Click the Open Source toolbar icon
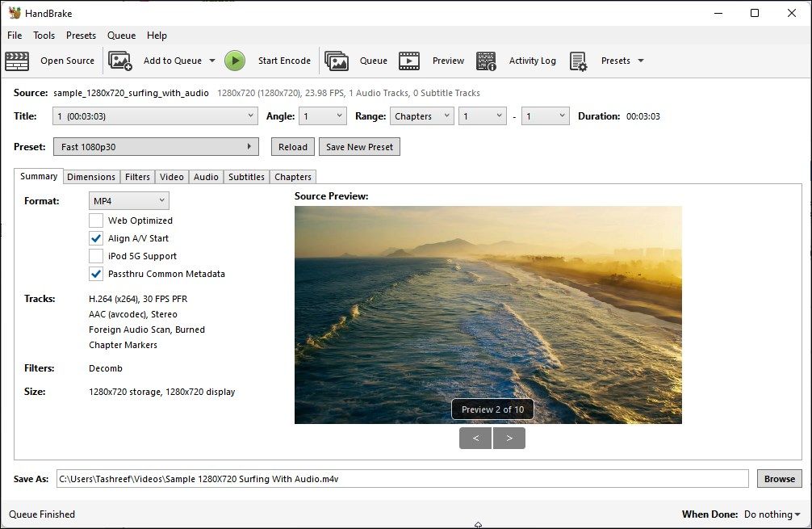The image size is (812, 529). tap(17, 61)
